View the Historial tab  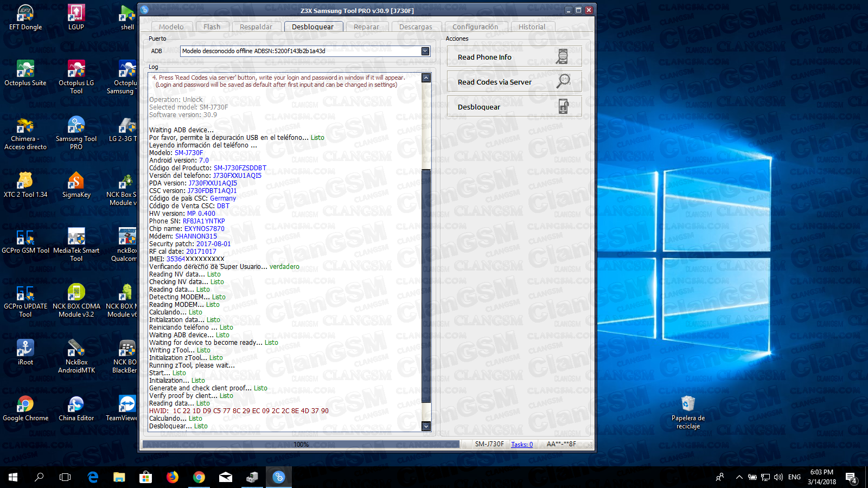(532, 27)
